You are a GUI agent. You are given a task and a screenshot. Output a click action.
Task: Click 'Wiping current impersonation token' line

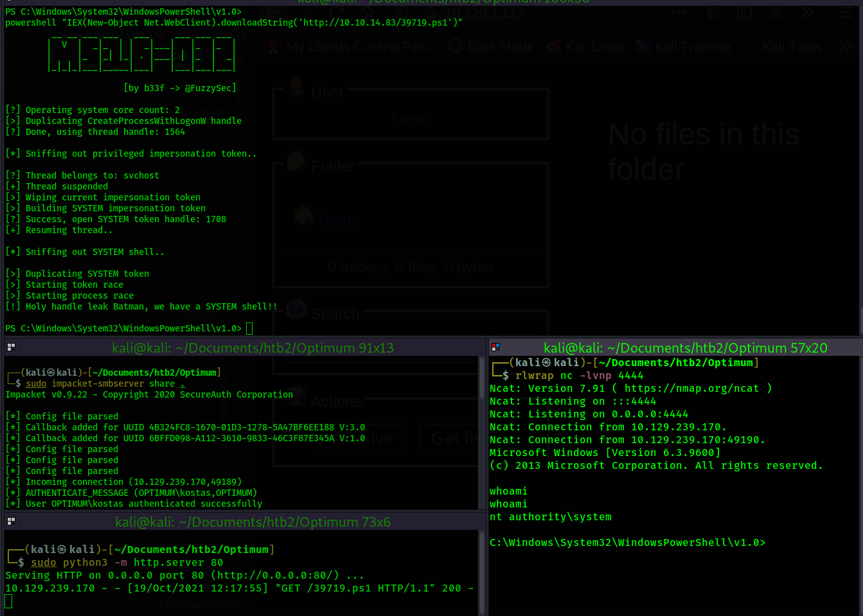point(103,197)
